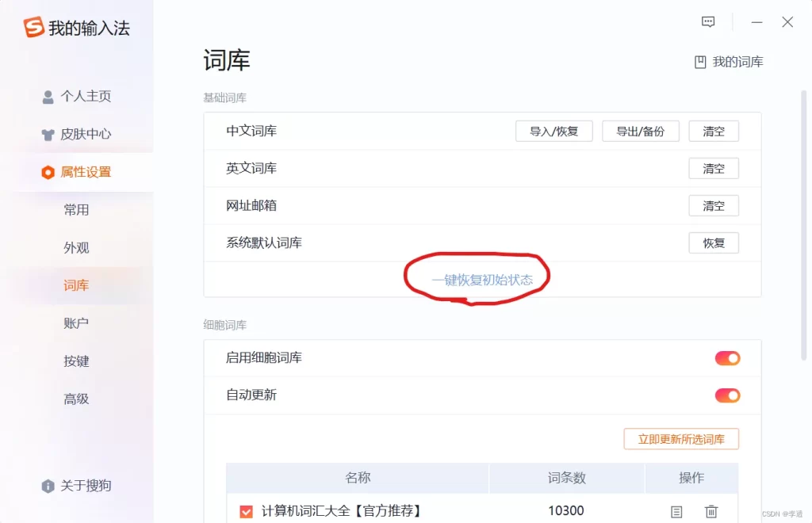Click 导出/备份 for the Chinese lexicon
The height and width of the screenshot is (523, 812).
[641, 131]
